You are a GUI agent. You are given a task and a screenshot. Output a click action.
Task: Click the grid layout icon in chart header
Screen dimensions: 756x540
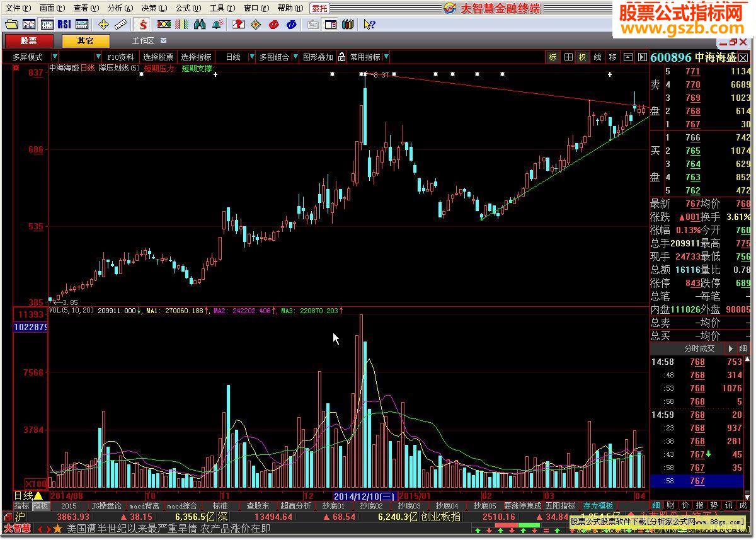pyautogui.click(x=568, y=57)
